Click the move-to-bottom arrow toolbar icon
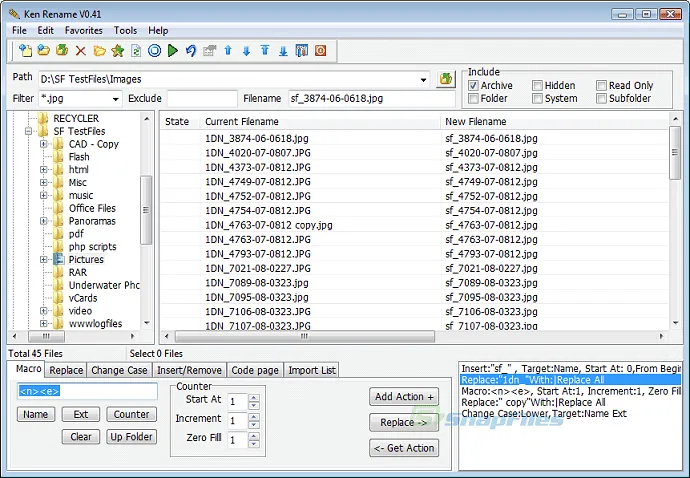Screen dimensions: 690x478 (283, 50)
